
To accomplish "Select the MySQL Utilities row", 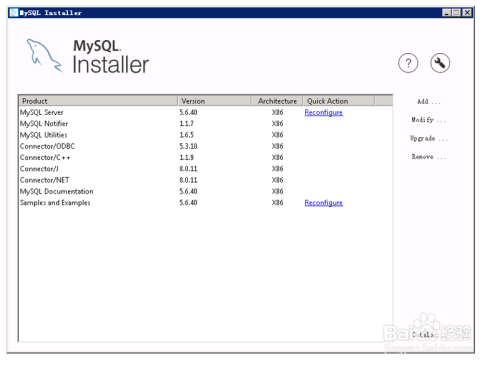I will point(205,135).
